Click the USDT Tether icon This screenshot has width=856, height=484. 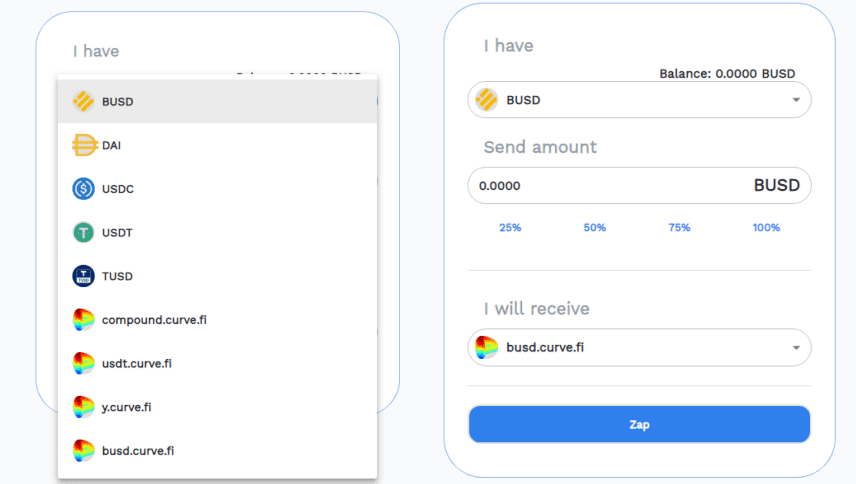(x=84, y=233)
